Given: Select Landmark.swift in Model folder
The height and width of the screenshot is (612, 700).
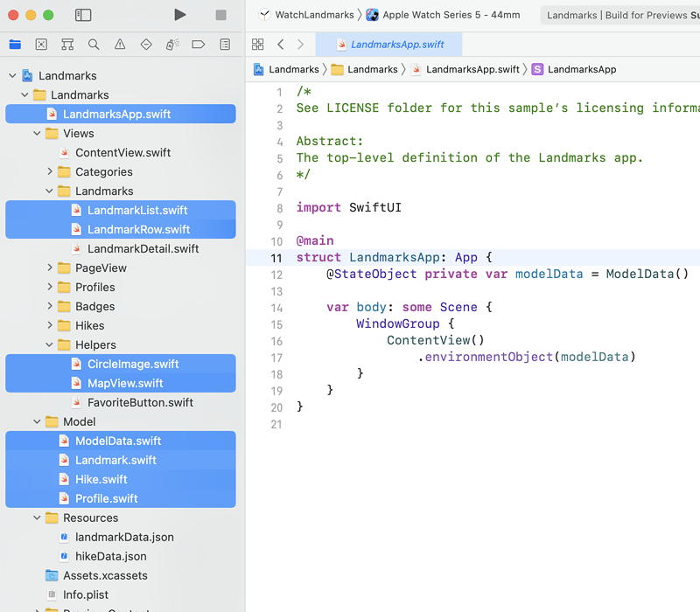Looking at the screenshot, I should pyautogui.click(x=121, y=460).
